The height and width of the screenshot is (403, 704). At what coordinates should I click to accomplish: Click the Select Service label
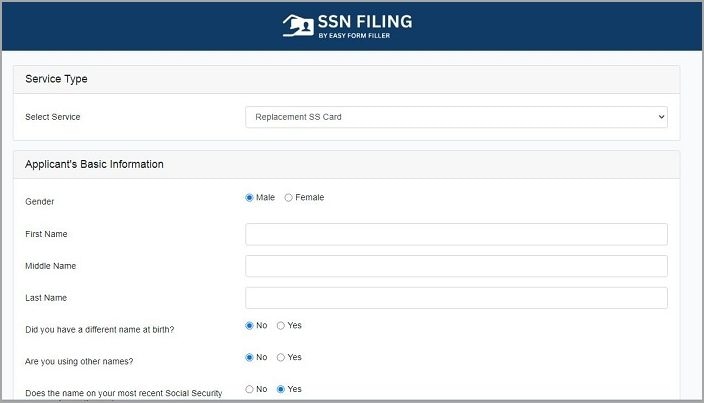point(53,117)
